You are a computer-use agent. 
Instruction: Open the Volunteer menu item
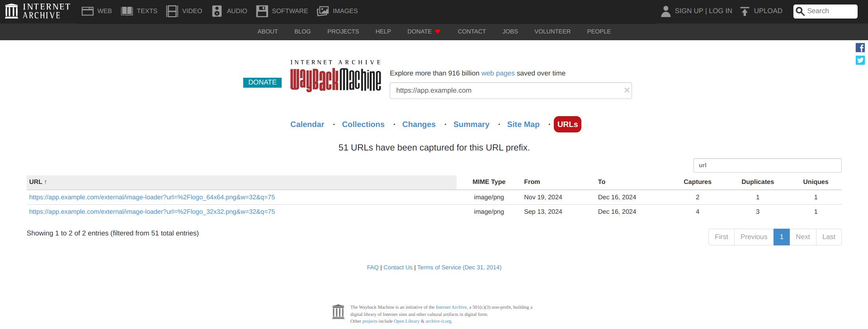coord(552,32)
